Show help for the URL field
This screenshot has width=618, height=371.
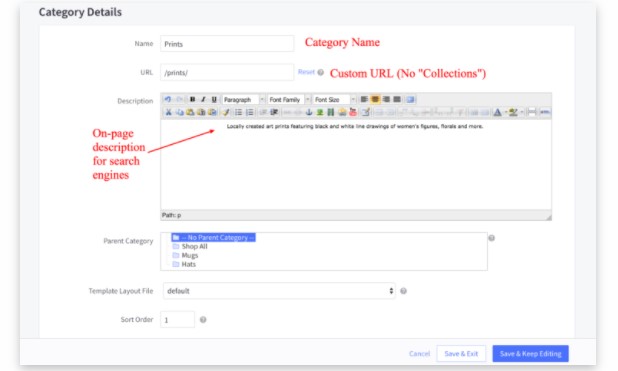321,73
